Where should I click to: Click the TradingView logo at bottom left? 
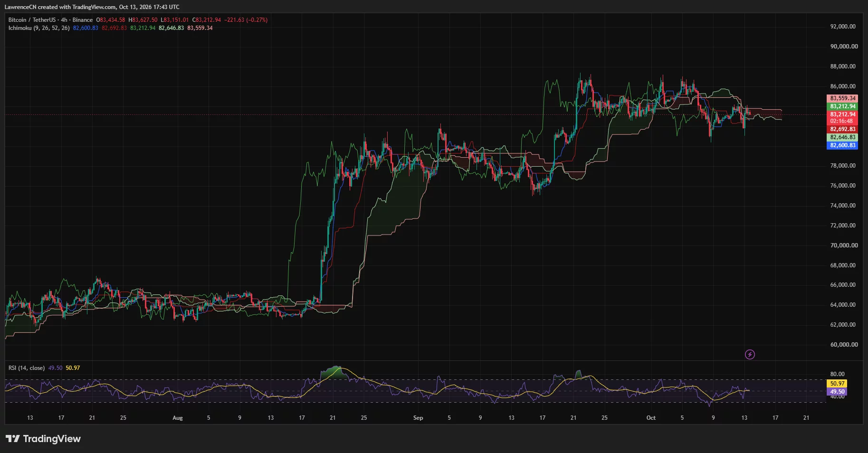pos(43,439)
